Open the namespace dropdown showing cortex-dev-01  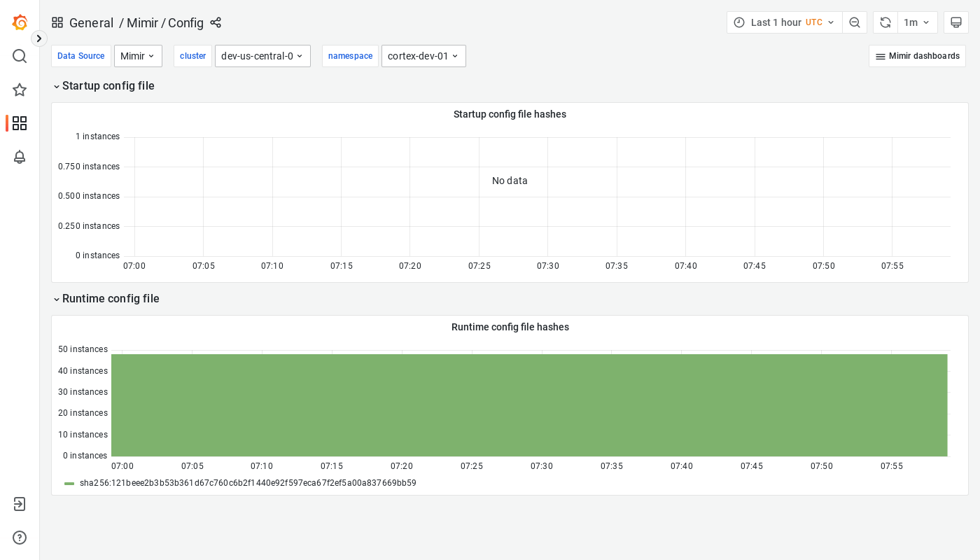pyautogui.click(x=423, y=55)
